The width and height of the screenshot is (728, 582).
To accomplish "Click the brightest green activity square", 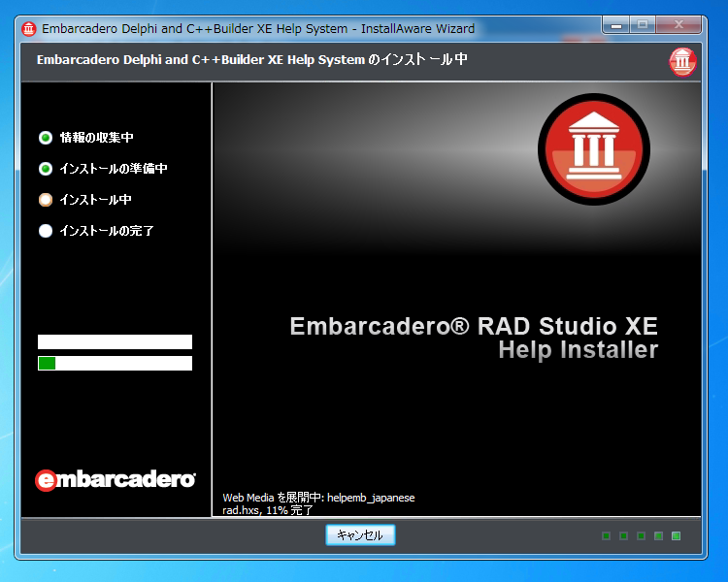I will click(x=676, y=536).
